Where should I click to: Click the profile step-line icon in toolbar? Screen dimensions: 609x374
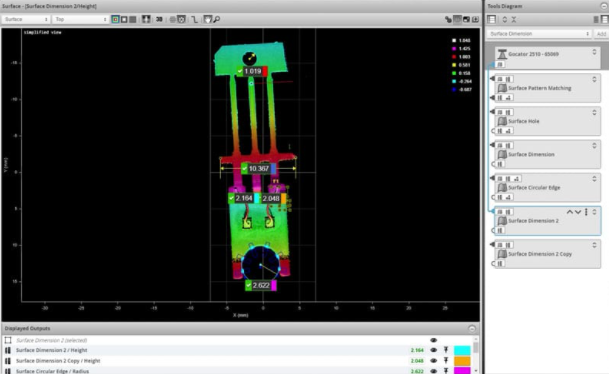tap(194, 19)
